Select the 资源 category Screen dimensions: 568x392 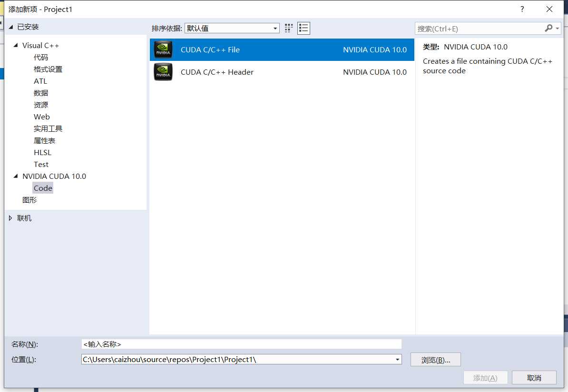click(x=41, y=105)
